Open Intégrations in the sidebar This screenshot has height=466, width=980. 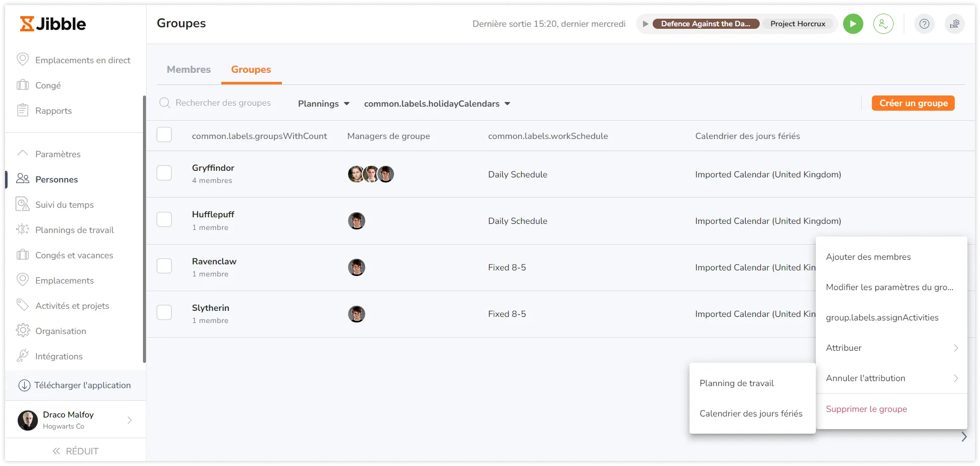point(59,356)
